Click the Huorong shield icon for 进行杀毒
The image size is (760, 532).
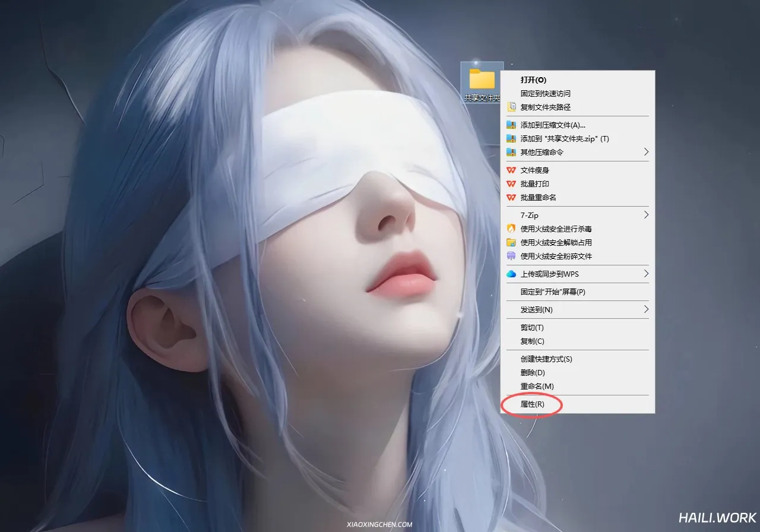click(x=511, y=229)
